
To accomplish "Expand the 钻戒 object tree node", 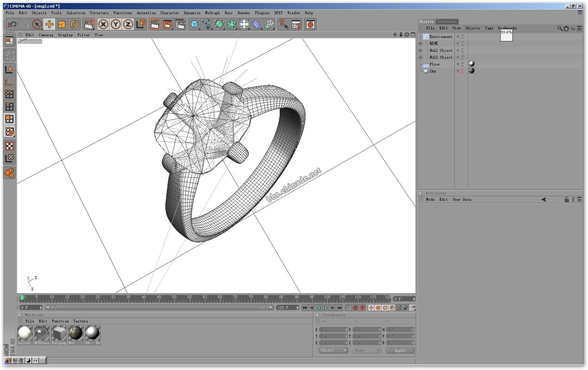I will 421,43.
